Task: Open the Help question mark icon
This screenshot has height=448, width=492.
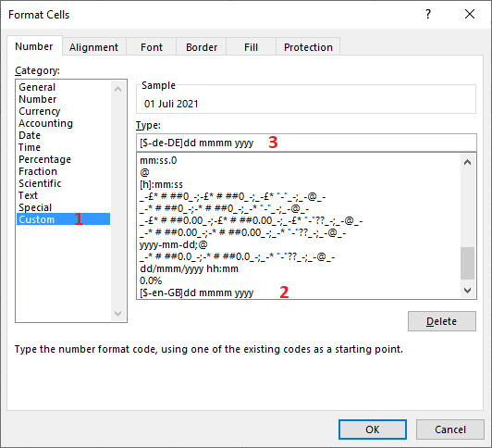Action: (x=428, y=14)
